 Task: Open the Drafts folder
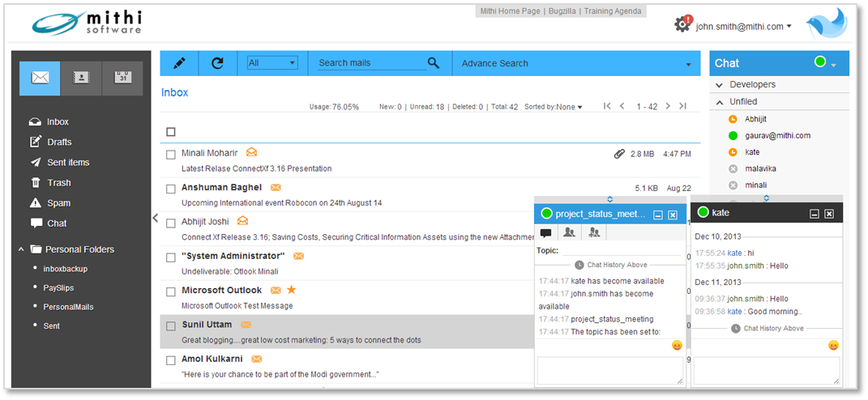pos(59,142)
